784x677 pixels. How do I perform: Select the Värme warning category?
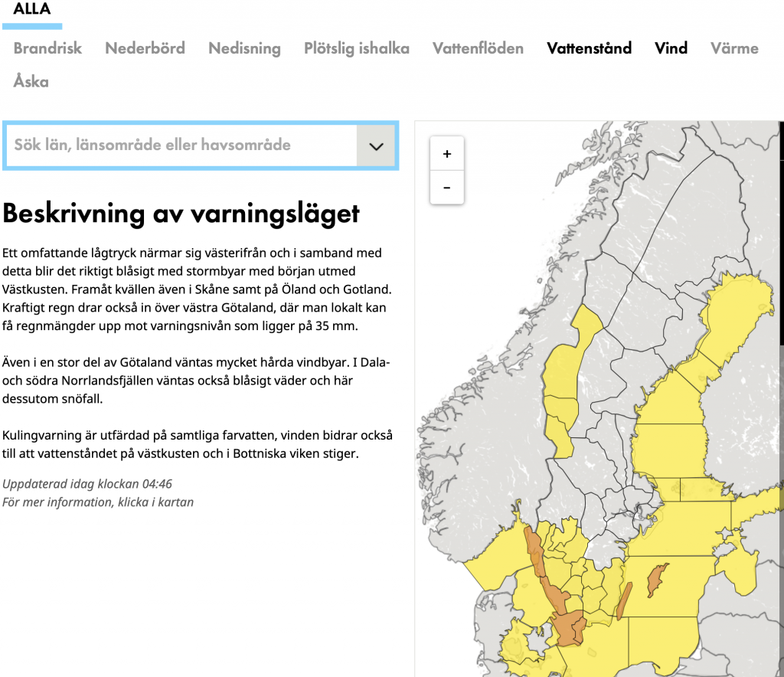pos(734,48)
